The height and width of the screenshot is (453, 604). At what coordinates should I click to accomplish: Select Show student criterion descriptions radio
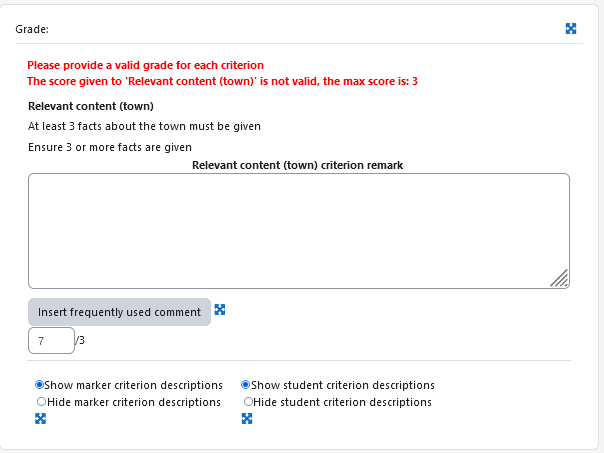pyautogui.click(x=245, y=384)
